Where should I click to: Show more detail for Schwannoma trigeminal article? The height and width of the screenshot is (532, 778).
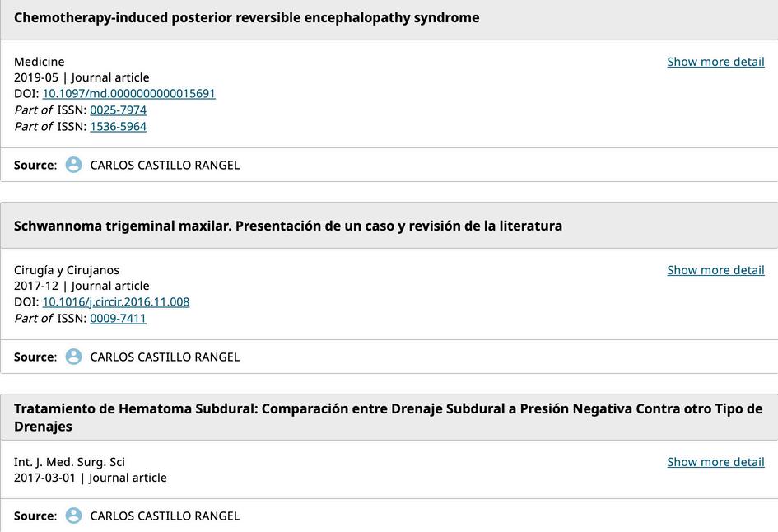tap(715, 270)
